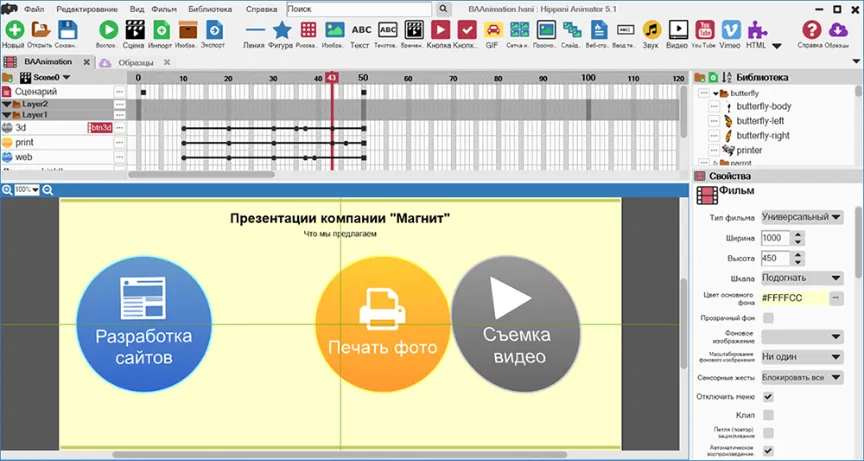The image size is (864, 461).
Task: Open options button for the web layer
Action: click(120, 157)
